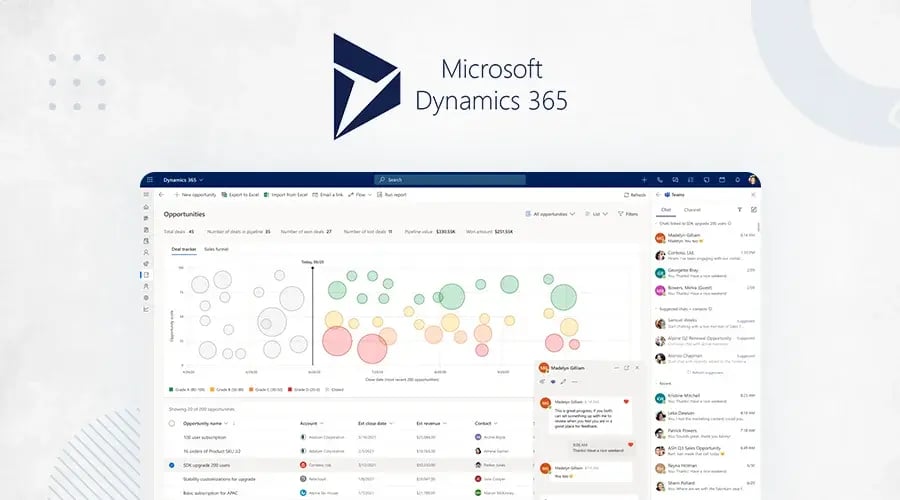Switch to the Sales funnel tab

[x=216, y=248]
